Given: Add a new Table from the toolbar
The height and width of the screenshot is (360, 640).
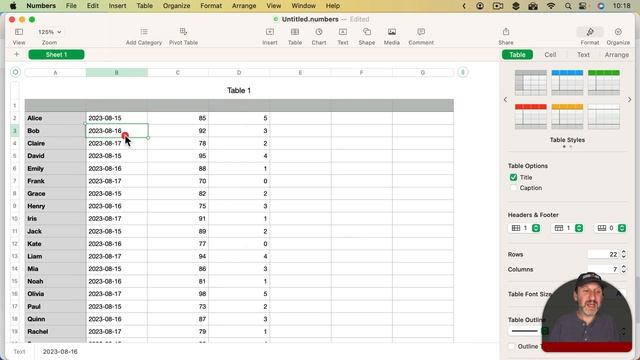Looking at the screenshot, I should coord(295,32).
